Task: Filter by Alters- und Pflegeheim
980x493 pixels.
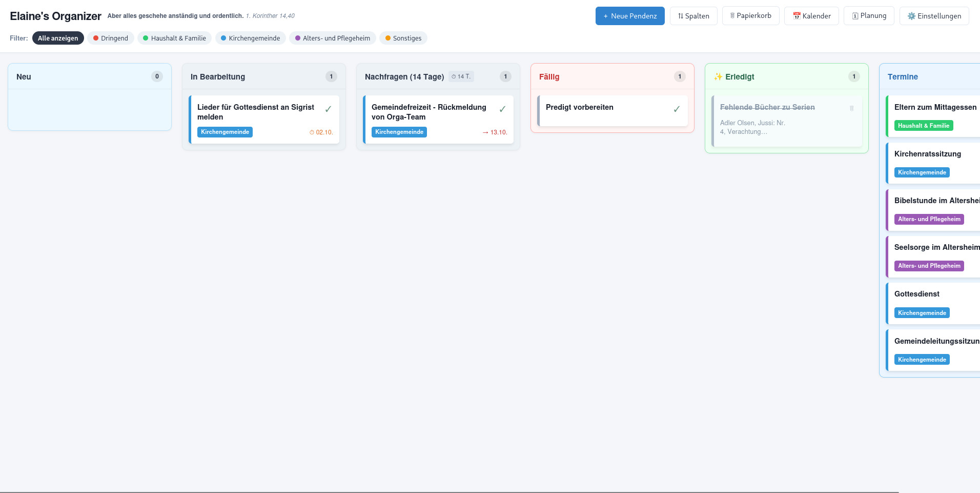Action: [x=333, y=38]
